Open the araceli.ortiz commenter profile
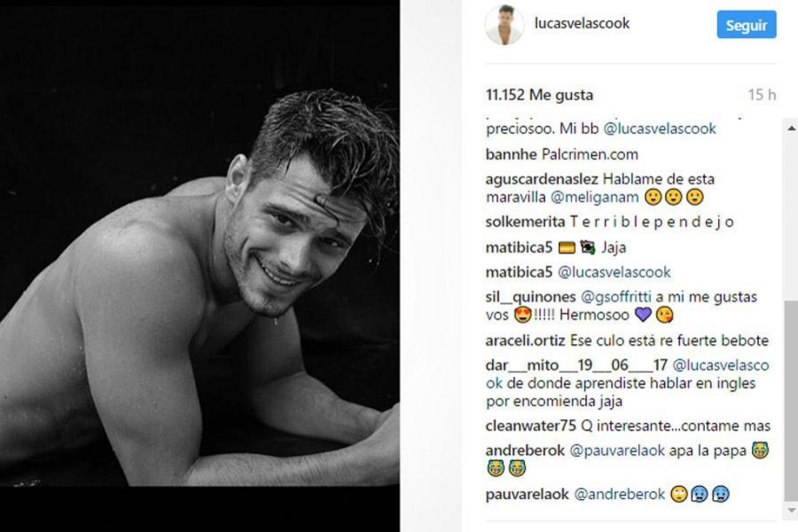798x532 pixels. [525, 340]
